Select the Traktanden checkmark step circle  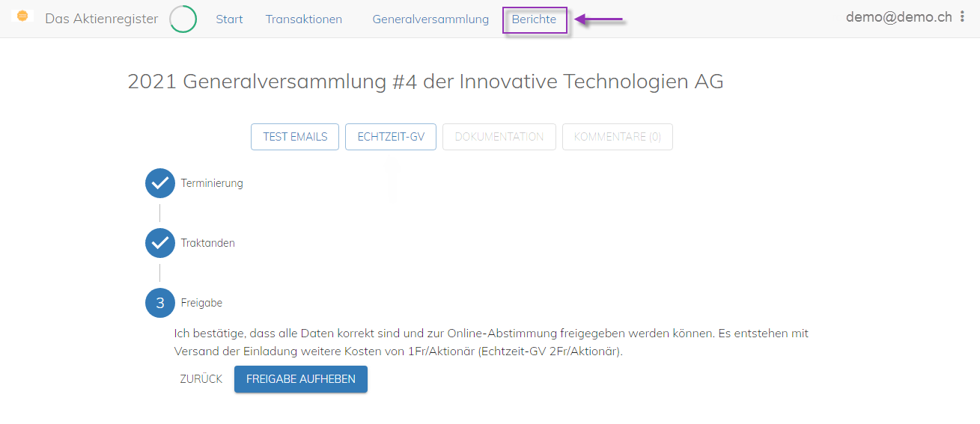[160, 243]
